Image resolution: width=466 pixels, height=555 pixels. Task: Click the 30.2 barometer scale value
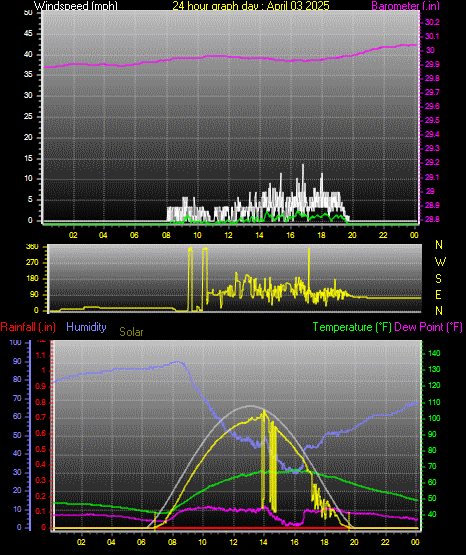click(x=432, y=22)
